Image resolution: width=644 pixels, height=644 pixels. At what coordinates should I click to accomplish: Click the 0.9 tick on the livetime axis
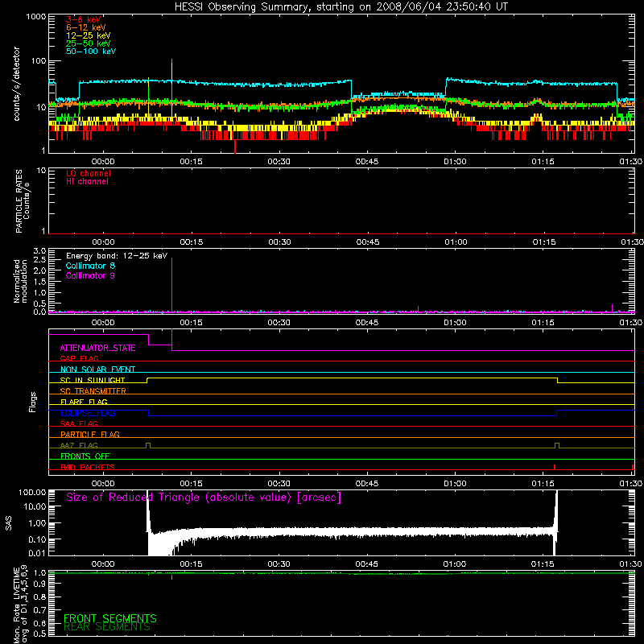pyautogui.click(x=39, y=584)
